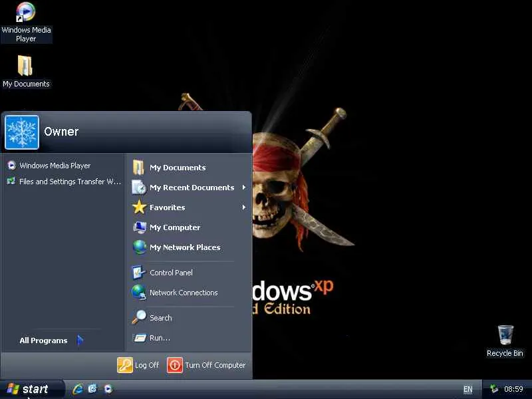Screen dimensions: 532x399
Task: Open the EN language bar indicator
Action: (x=468, y=389)
